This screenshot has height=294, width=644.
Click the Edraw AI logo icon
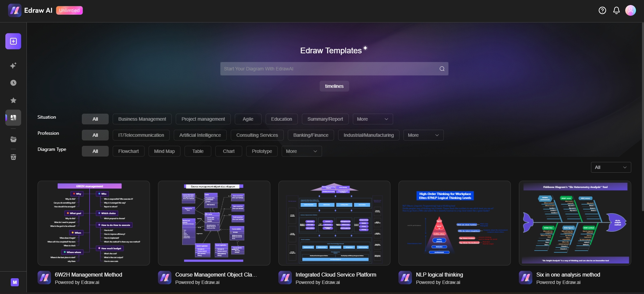click(x=15, y=10)
